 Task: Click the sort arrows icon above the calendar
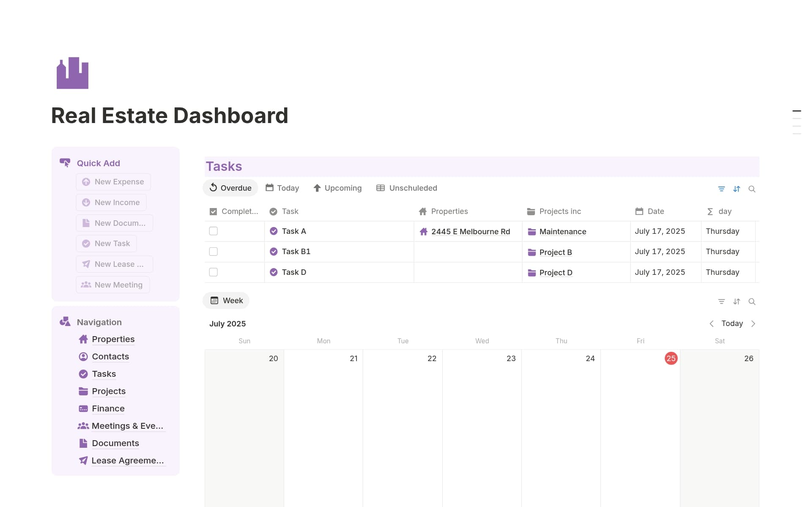click(x=737, y=301)
